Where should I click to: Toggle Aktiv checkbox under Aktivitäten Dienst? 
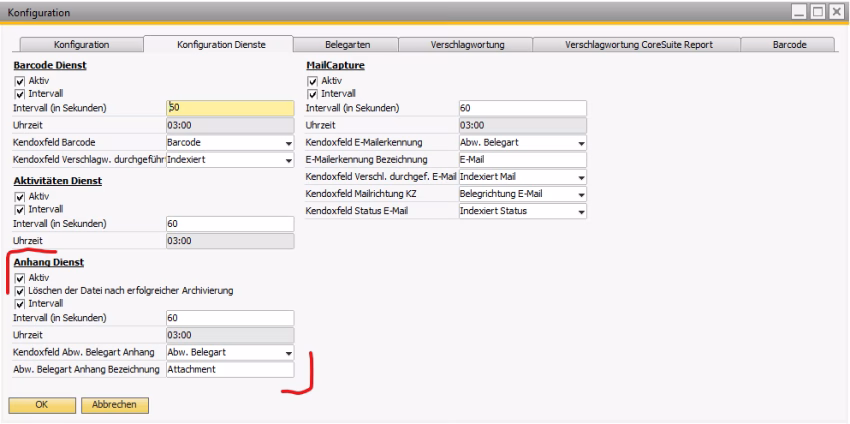click(x=19, y=197)
